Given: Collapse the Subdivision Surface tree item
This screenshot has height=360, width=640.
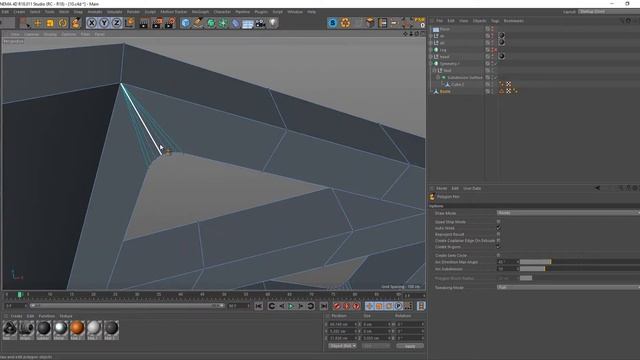Looking at the screenshot, I should coord(438,78).
